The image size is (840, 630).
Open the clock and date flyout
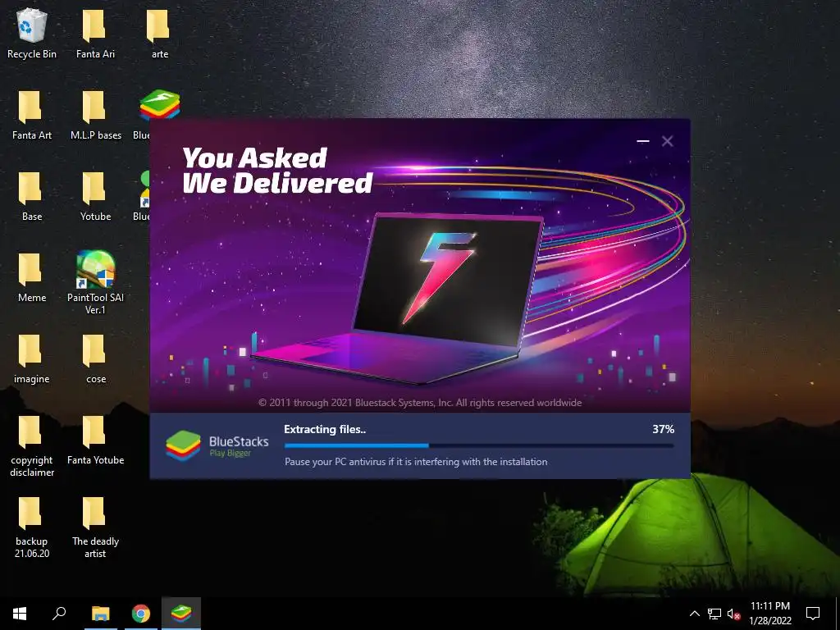coord(769,614)
